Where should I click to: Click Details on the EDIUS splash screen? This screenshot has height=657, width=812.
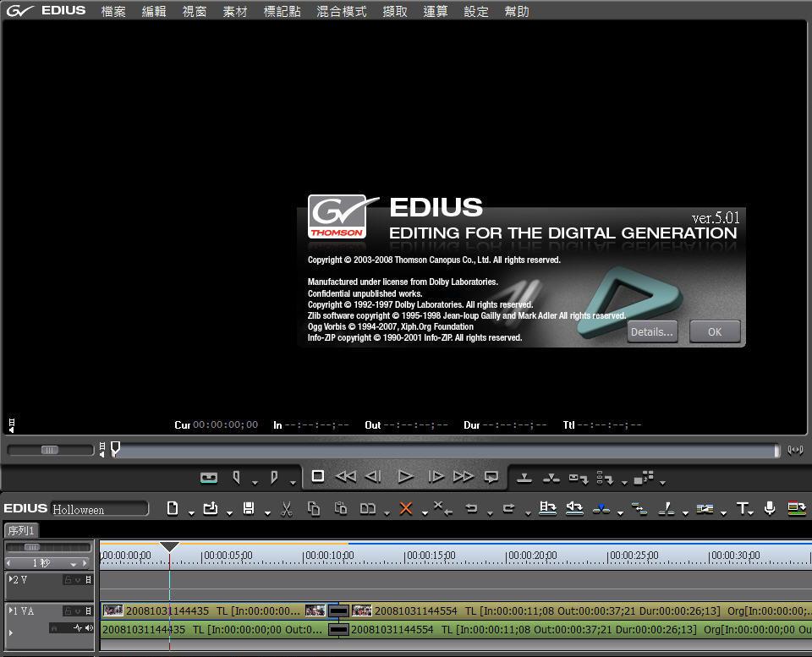click(651, 331)
